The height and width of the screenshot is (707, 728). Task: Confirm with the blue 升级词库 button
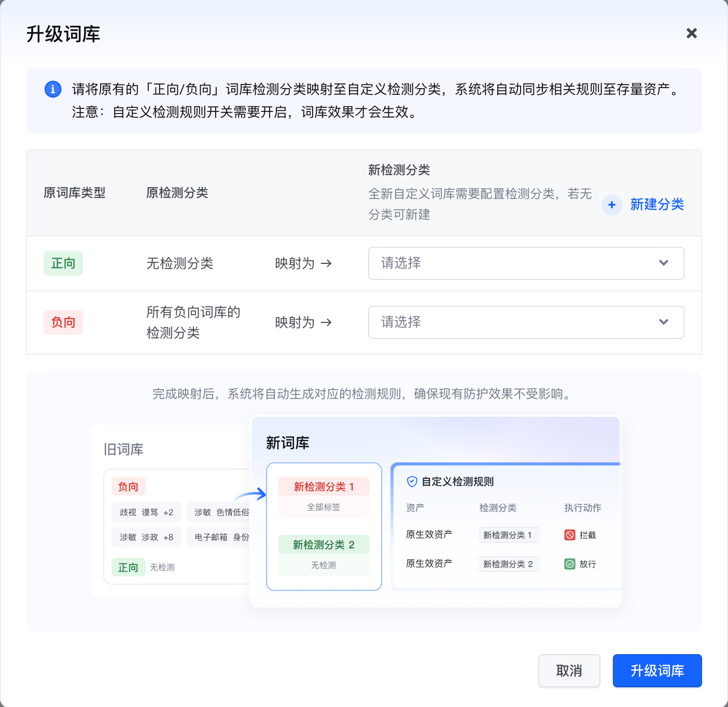657,671
